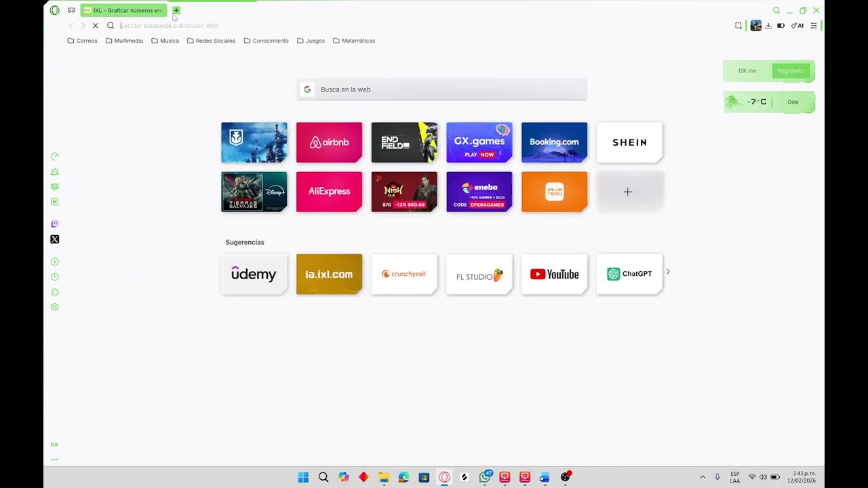Viewport: 868px width, 488px height.
Task: Open the ChatGPT suggestion tile
Action: pos(629,274)
